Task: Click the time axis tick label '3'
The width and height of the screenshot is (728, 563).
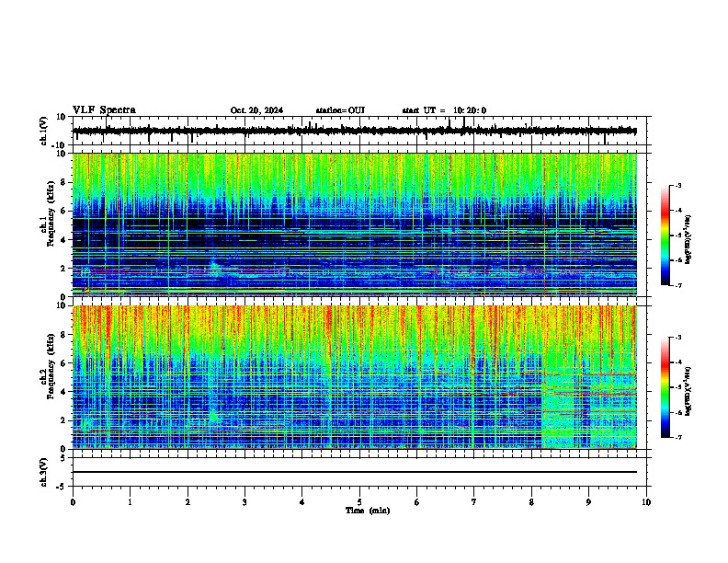Action: pyautogui.click(x=245, y=502)
